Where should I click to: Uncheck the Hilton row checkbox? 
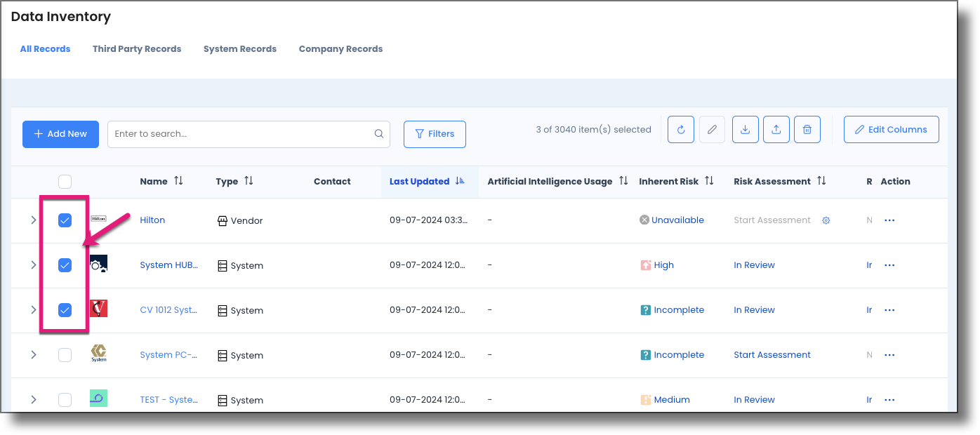point(65,220)
